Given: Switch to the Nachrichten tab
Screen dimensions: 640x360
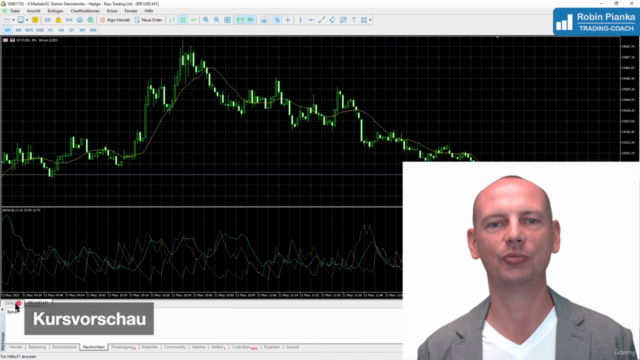Looking at the screenshot, I should (x=94, y=347).
